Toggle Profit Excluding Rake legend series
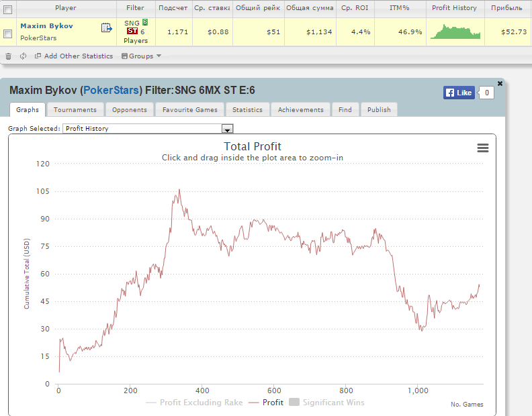Viewport: 532px width, 416px height. 194,403
